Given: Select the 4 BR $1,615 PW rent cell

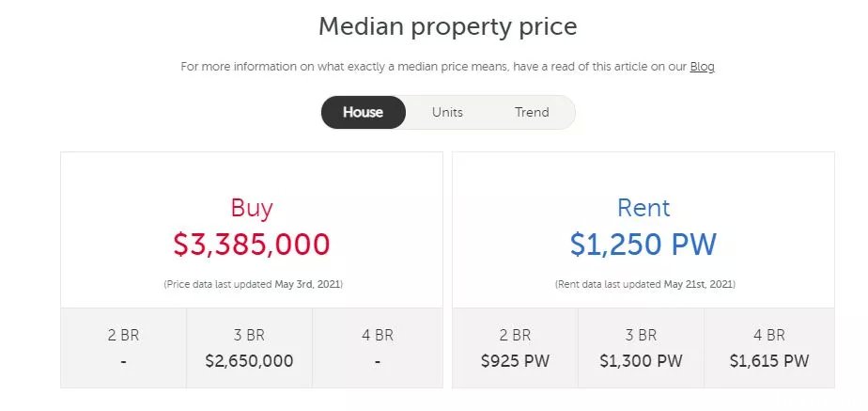Looking at the screenshot, I should tap(769, 348).
